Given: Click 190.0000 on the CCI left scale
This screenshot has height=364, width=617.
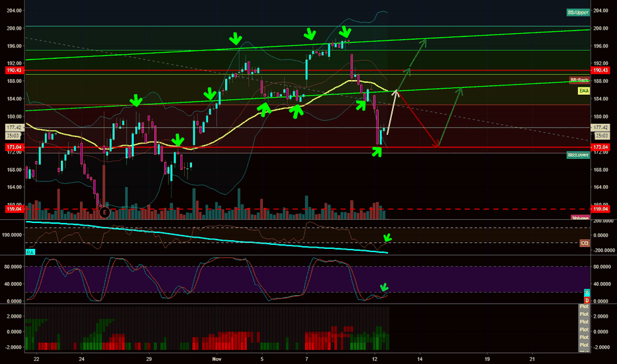Looking at the screenshot, I should (12, 235).
